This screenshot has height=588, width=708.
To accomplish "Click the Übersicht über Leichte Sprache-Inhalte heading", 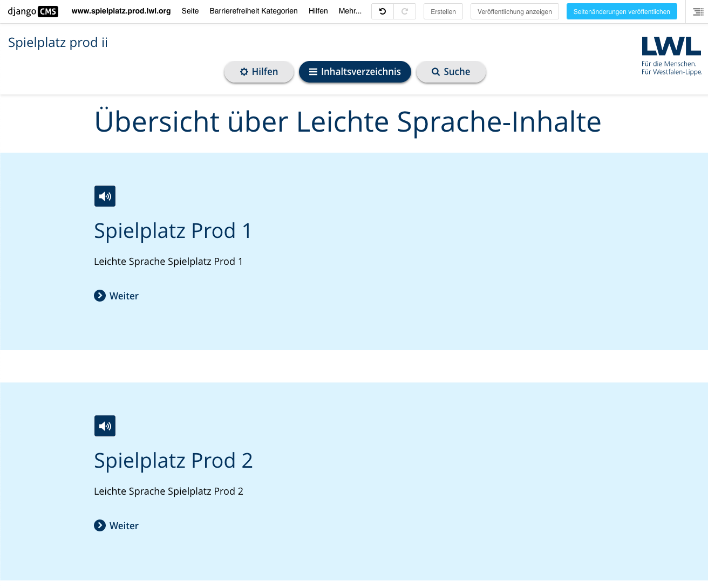I will [348, 121].
